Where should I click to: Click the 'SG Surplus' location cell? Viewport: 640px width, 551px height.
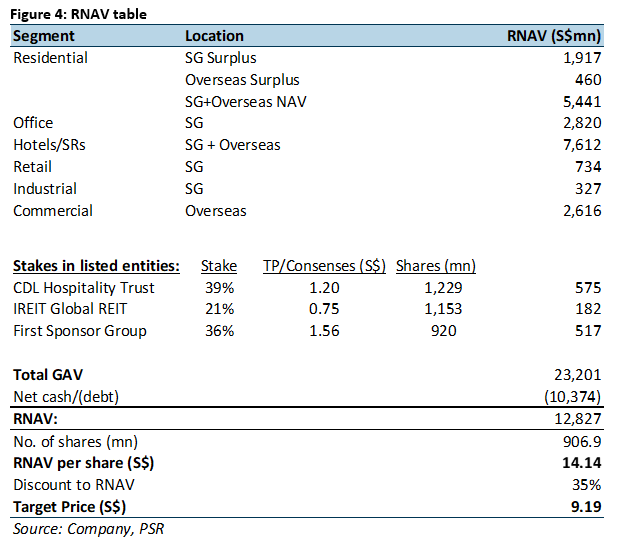tap(220, 58)
